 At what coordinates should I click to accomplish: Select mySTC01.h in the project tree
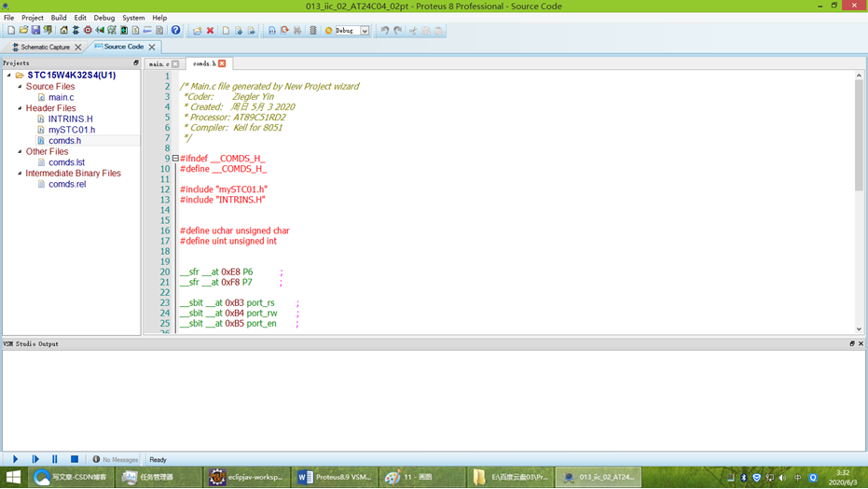click(x=72, y=130)
